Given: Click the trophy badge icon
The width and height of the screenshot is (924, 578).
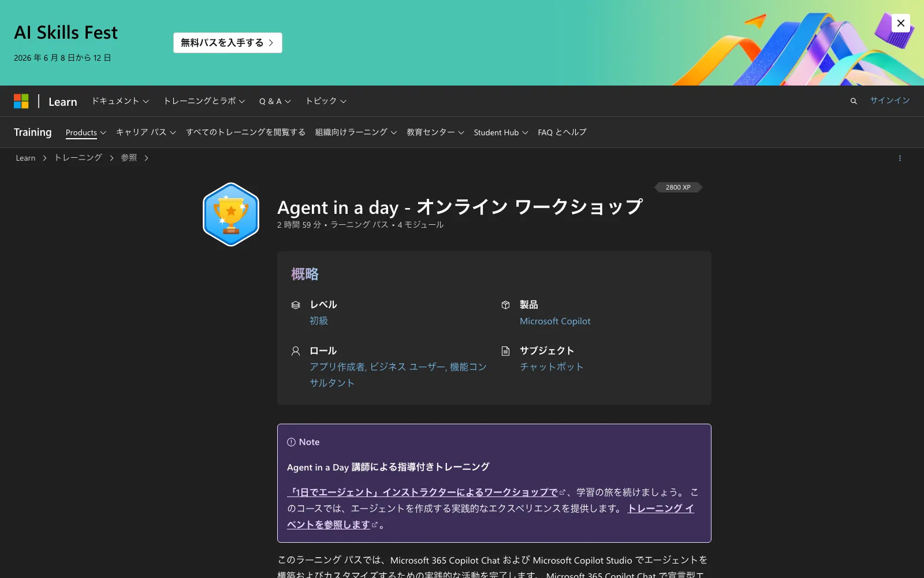Looking at the screenshot, I should tap(231, 214).
